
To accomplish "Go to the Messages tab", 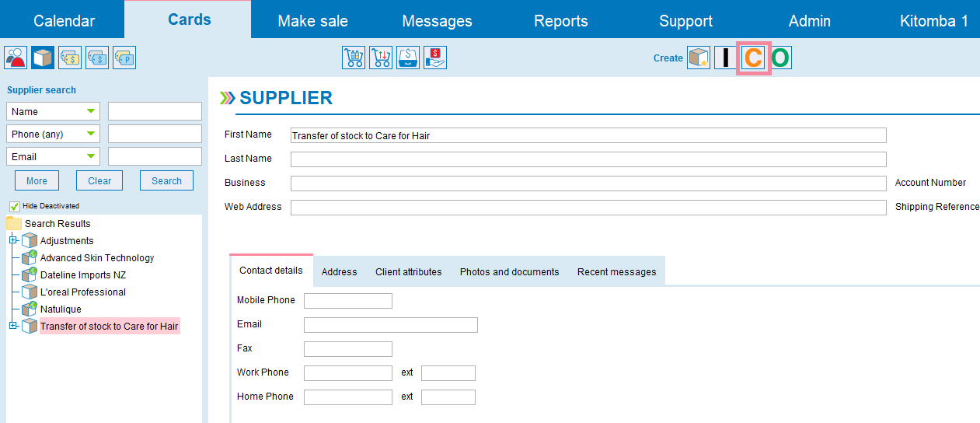I will pyautogui.click(x=437, y=21).
